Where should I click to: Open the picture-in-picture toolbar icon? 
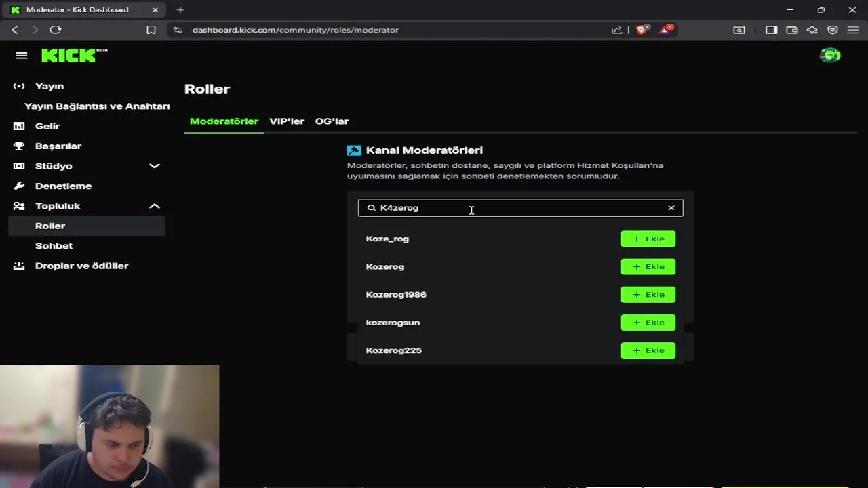[x=739, y=30]
